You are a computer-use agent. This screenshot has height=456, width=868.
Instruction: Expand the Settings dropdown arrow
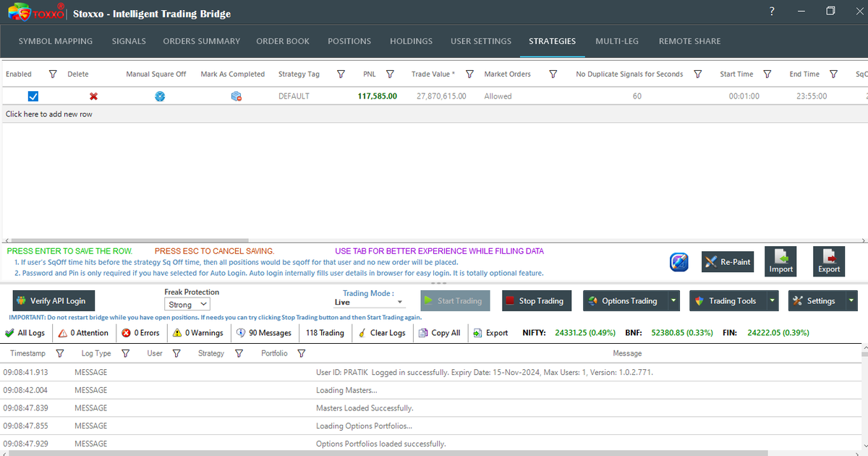coord(852,301)
